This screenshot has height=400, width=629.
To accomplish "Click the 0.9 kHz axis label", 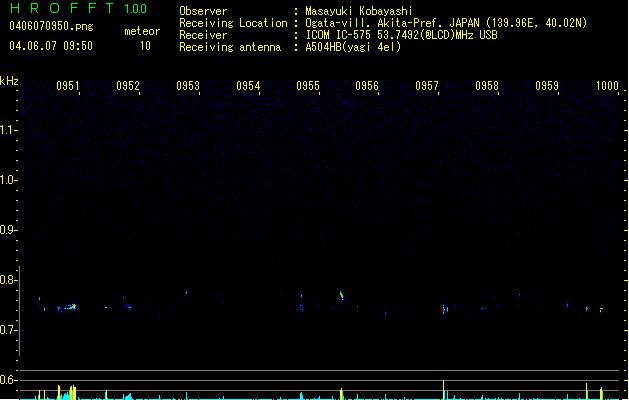I will [9, 230].
